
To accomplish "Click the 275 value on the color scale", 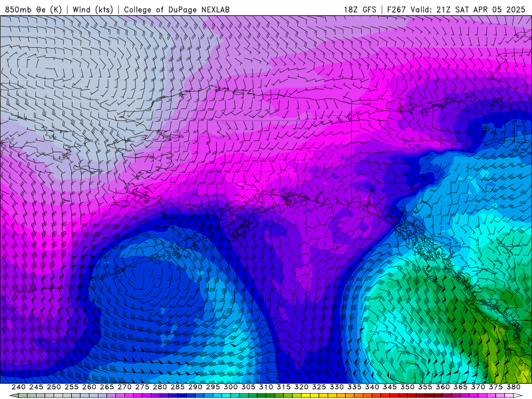I will [142, 387].
